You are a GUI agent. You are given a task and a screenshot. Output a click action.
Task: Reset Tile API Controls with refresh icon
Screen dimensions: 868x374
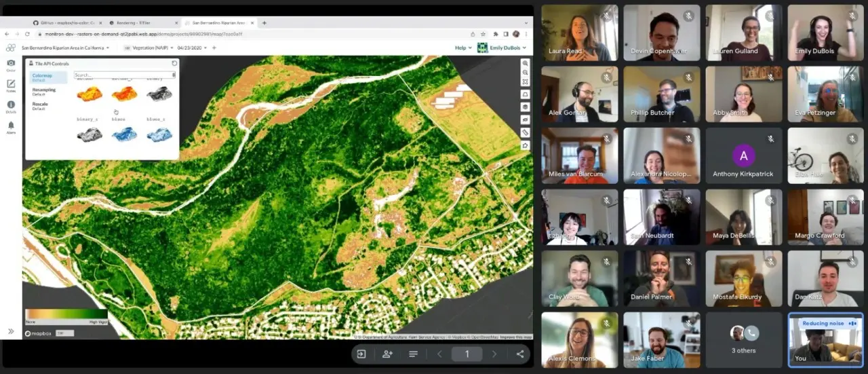click(174, 63)
